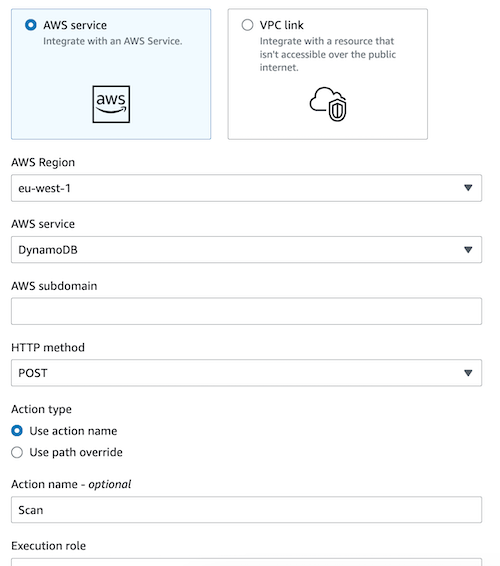Click the eu-west-1 region selector

pos(246,188)
